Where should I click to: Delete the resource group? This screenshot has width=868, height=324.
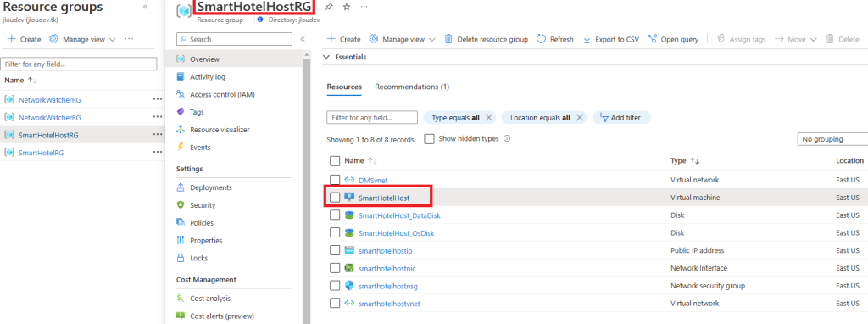486,39
